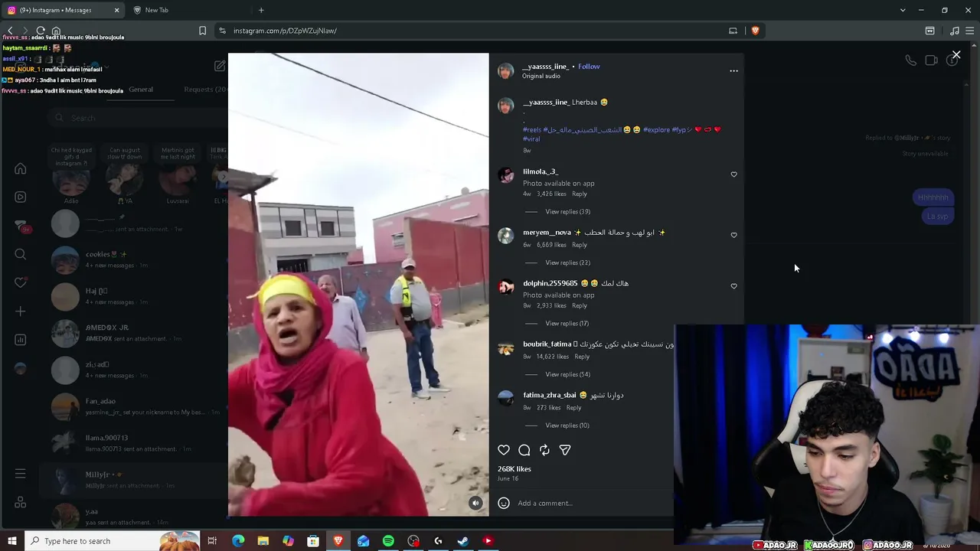Start a video call in the chat header
The width and height of the screenshot is (980, 551).
click(931, 60)
